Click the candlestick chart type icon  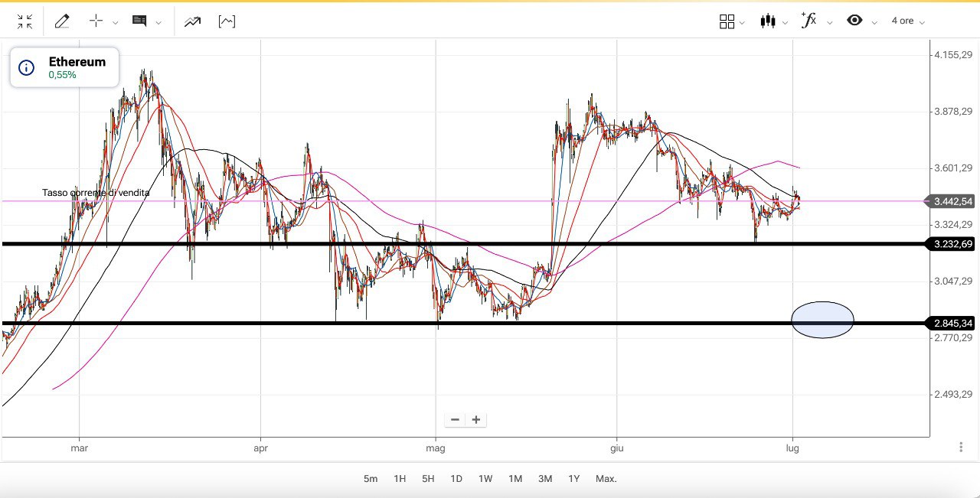tap(768, 21)
